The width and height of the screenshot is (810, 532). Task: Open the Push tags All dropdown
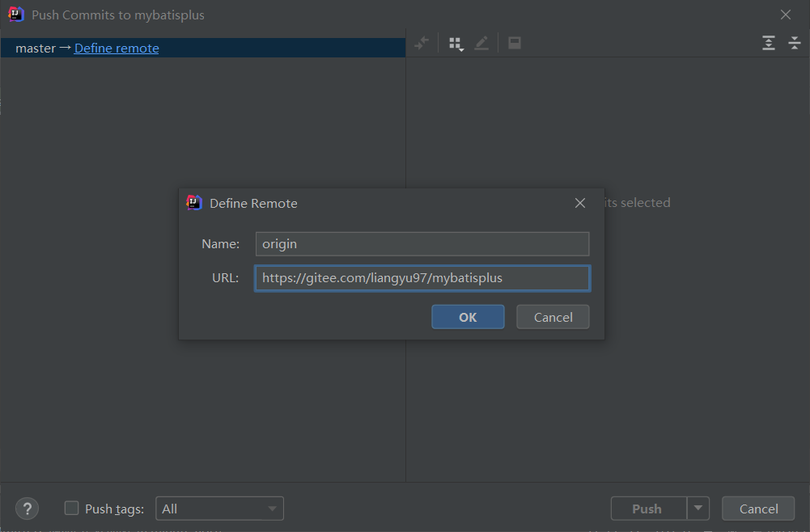tap(219, 509)
